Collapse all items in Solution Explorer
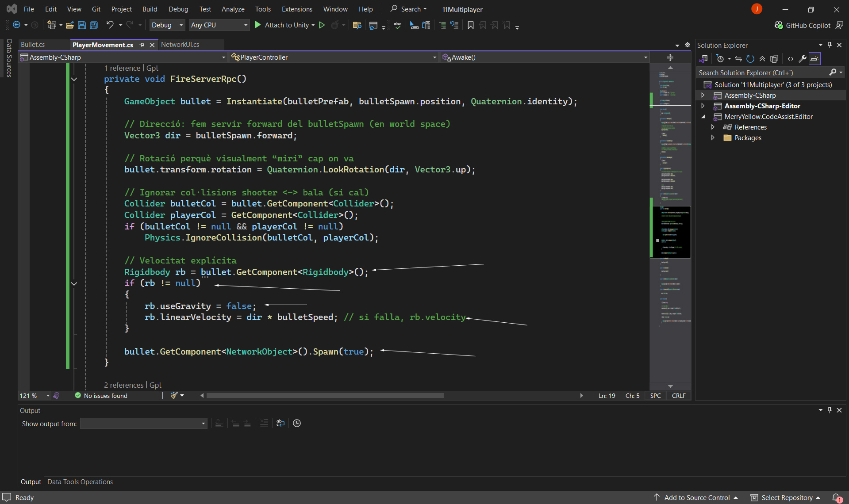The width and height of the screenshot is (849, 504). (762, 59)
